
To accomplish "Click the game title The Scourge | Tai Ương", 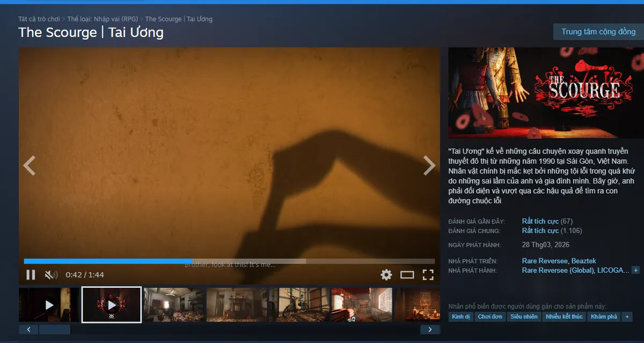I will click(91, 32).
